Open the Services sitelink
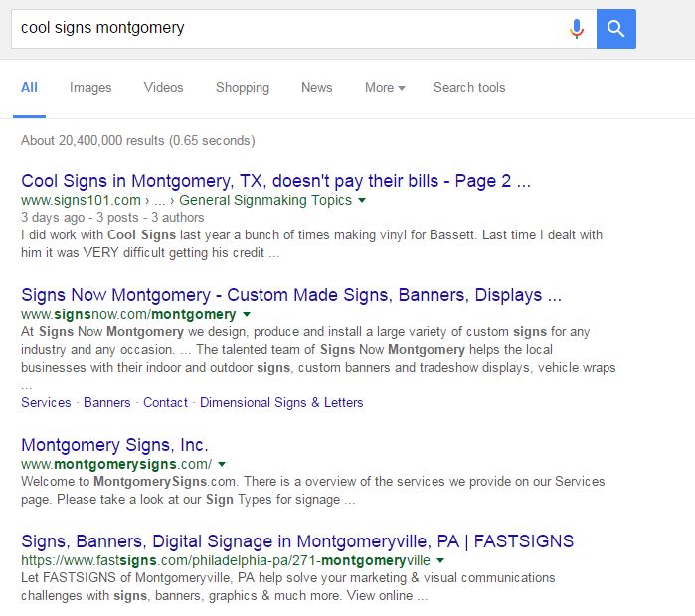This screenshot has width=695, height=616. [x=46, y=403]
